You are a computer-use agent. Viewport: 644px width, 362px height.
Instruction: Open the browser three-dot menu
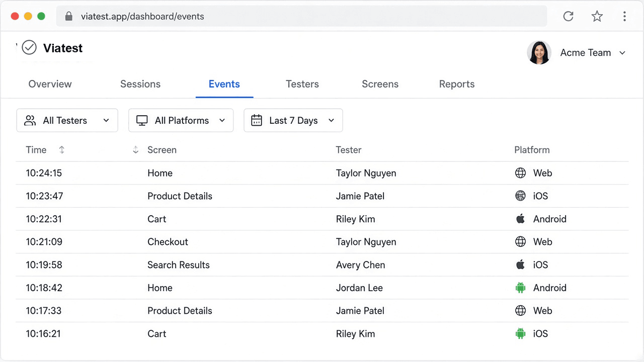tap(624, 16)
